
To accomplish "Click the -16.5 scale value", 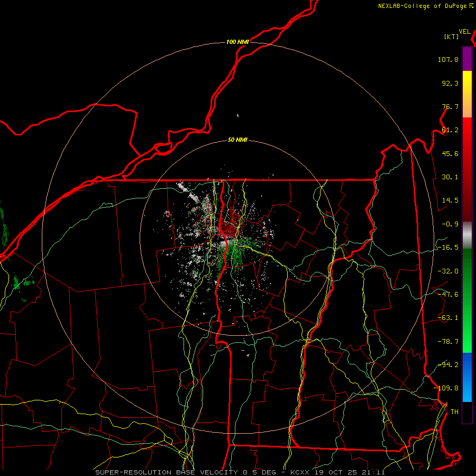I will pos(448,248).
